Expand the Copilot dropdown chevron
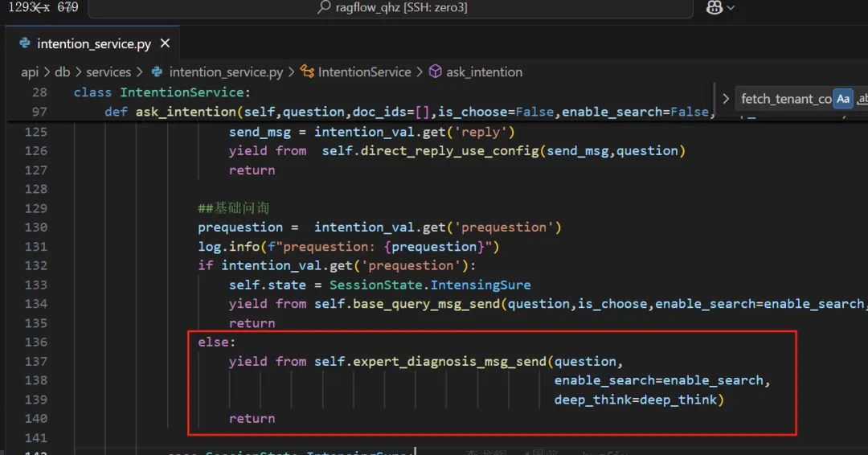Viewport: 868px width, 455px height. (731, 8)
